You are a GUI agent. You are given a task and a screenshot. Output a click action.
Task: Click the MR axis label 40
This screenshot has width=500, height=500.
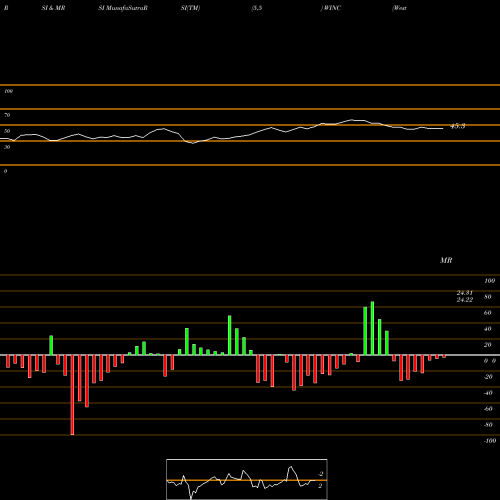tap(488, 329)
